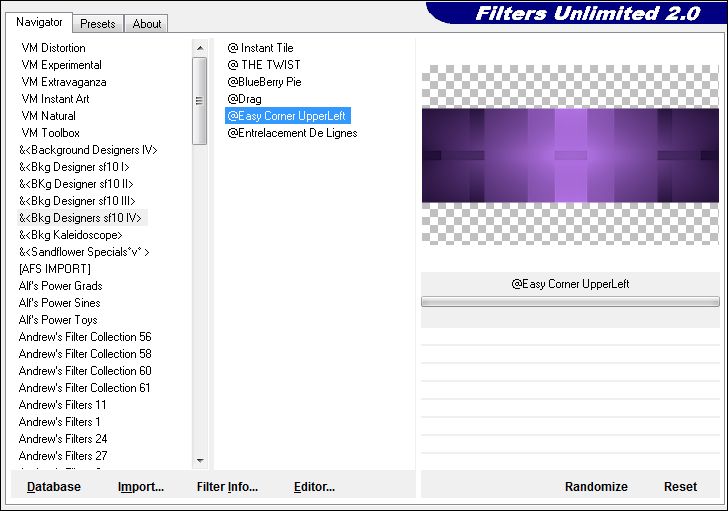This screenshot has height=511, width=728.
Task: Select the Navigator tab
Action: click(39, 22)
